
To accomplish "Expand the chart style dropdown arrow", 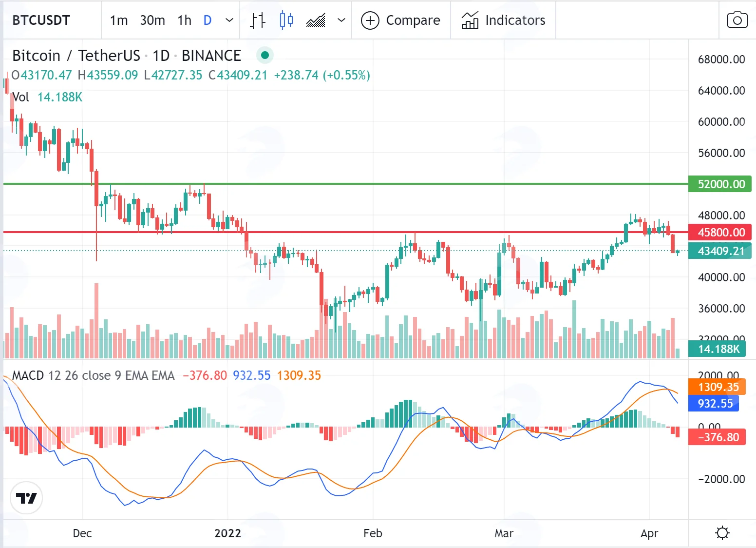I will [341, 20].
